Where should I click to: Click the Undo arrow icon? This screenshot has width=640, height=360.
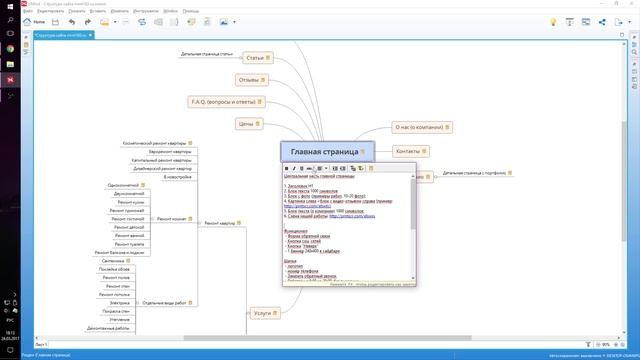[72, 22]
